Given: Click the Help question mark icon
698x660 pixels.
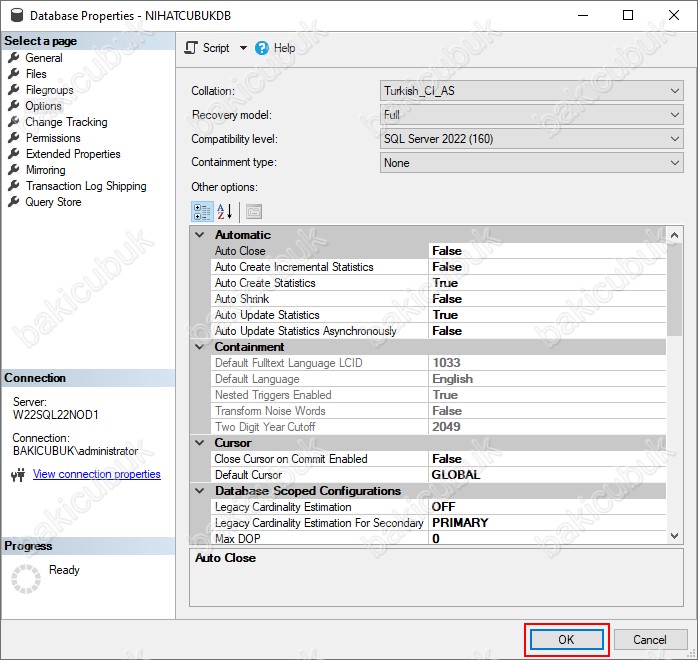Looking at the screenshot, I should (262, 48).
